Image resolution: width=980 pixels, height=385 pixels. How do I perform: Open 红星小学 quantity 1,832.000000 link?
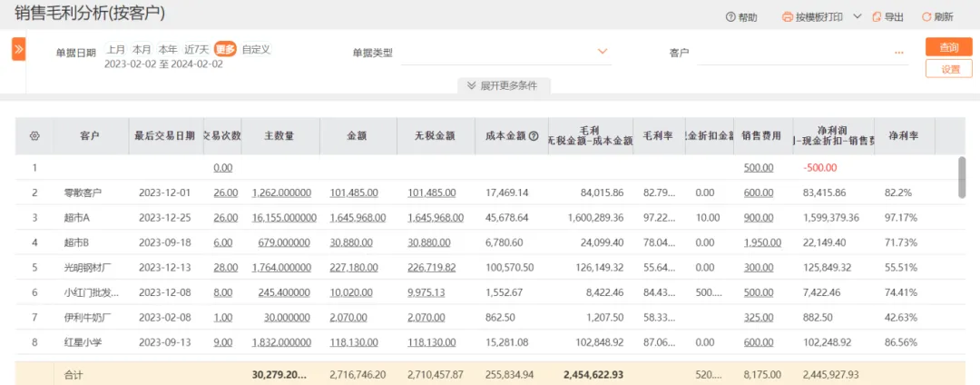coord(281,342)
